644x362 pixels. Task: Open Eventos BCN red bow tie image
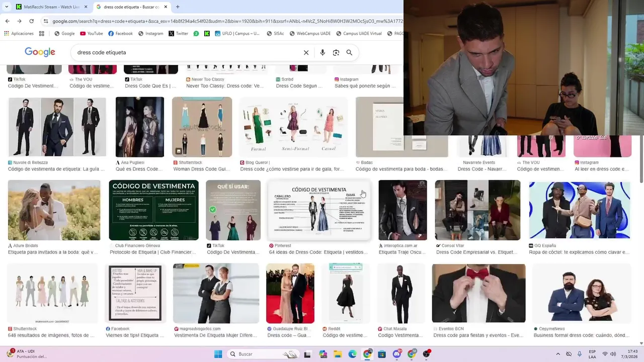coord(479,293)
